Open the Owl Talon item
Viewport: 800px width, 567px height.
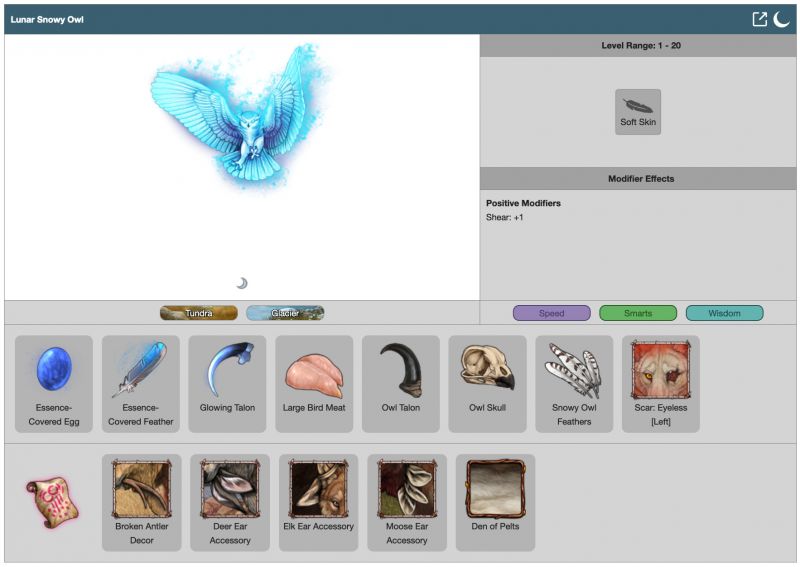point(401,383)
